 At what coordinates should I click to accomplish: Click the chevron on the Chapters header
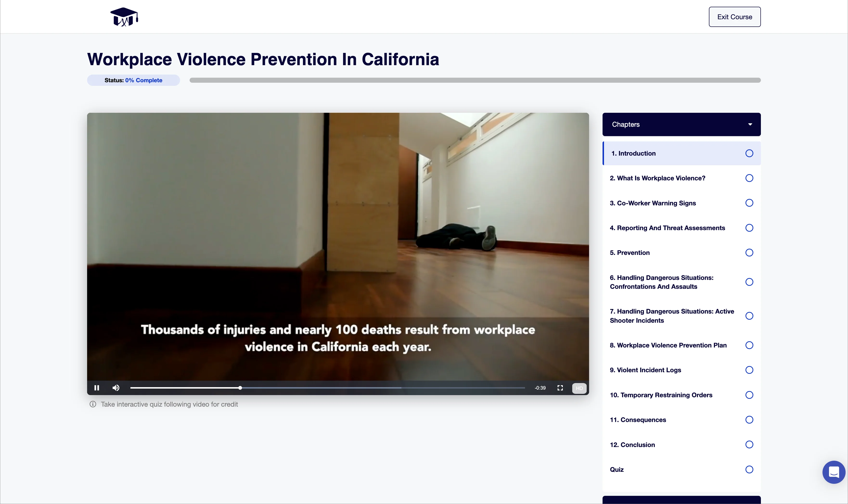(x=750, y=124)
